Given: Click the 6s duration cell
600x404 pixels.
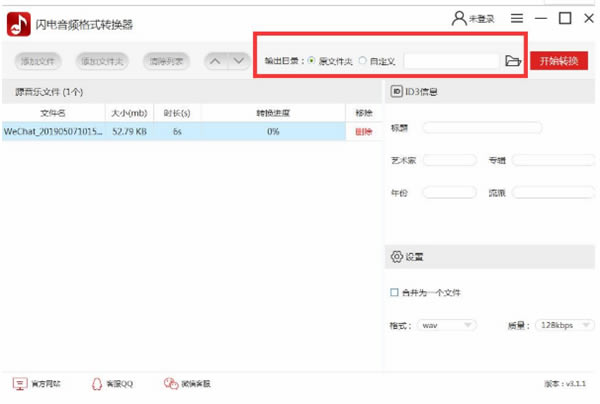Looking at the screenshot, I should point(177,132).
